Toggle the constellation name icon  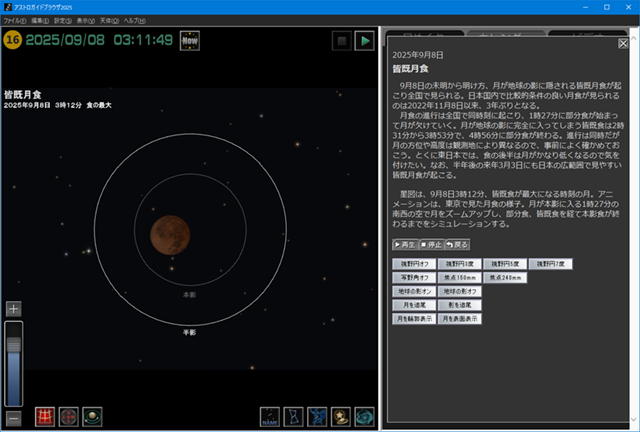pyautogui.click(x=270, y=416)
